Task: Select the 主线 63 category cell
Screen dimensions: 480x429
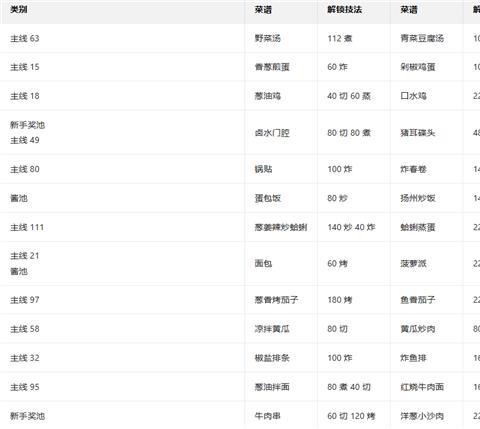Action: click(122, 38)
